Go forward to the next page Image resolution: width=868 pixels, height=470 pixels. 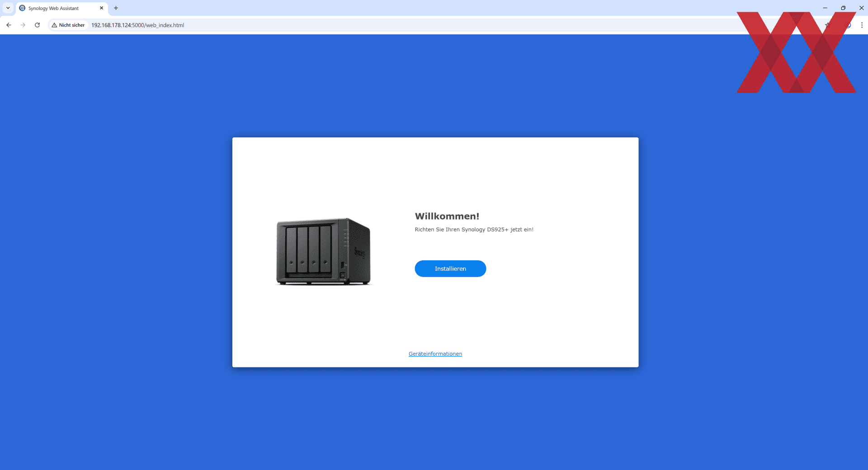click(23, 25)
